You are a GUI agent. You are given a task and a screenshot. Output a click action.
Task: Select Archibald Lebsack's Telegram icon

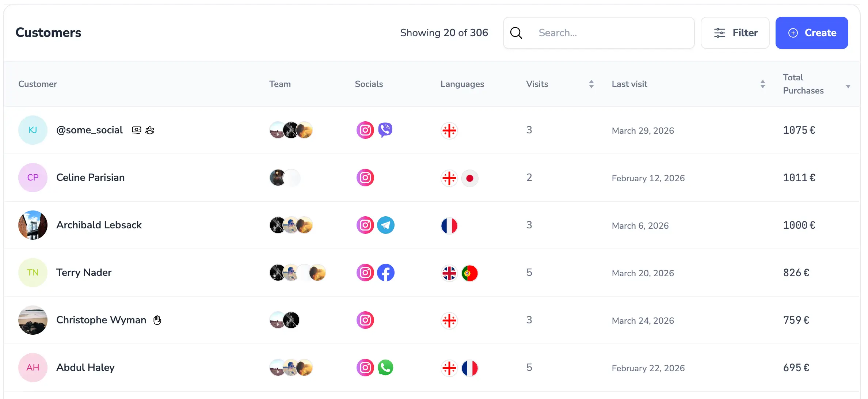(x=385, y=225)
